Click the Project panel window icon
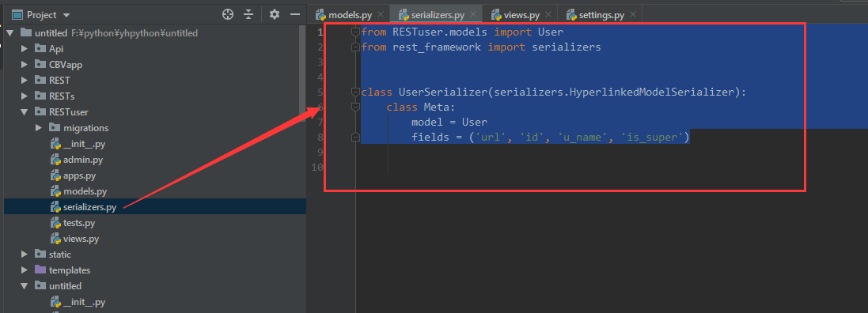Viewport: 868px width, 313px height. pyautogui.click(x=17, y=15)
